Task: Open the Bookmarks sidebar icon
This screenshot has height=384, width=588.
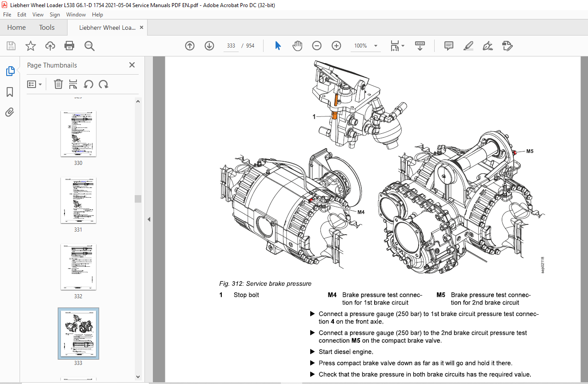Action: pos(10,92)
